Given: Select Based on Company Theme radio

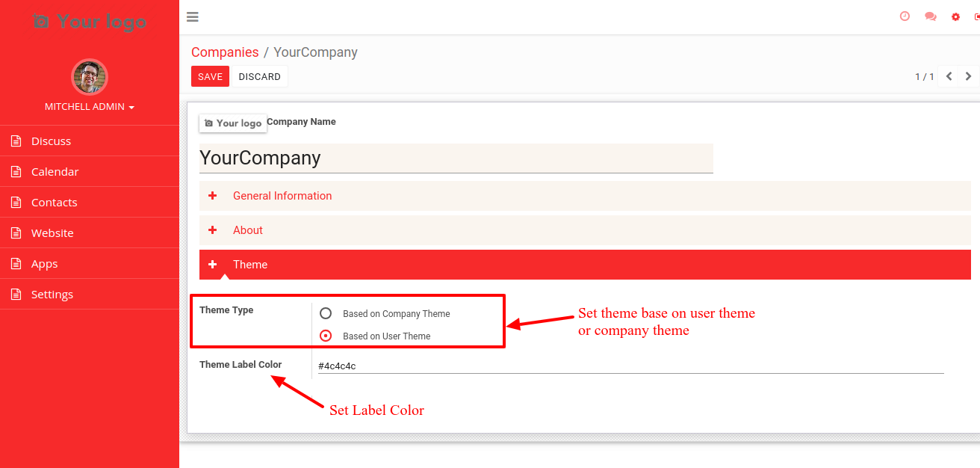Looking at the screenshot, I should pyautogui.click(x=326, y=313).
